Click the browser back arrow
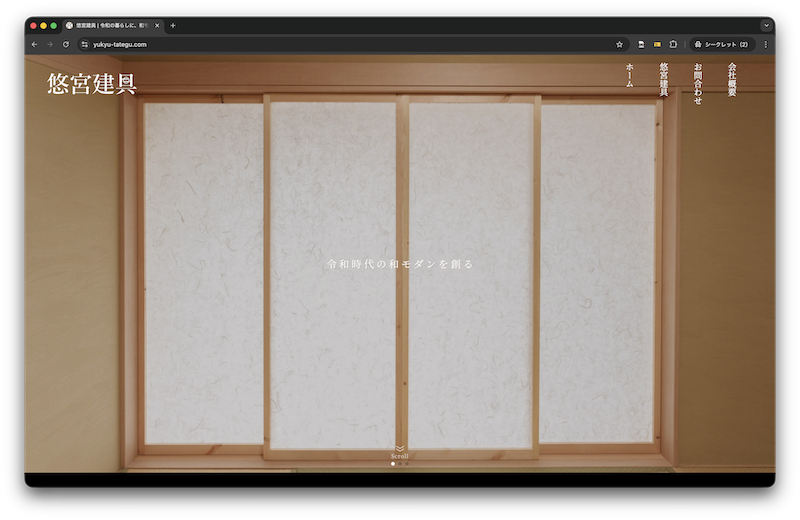 point(34,44)
